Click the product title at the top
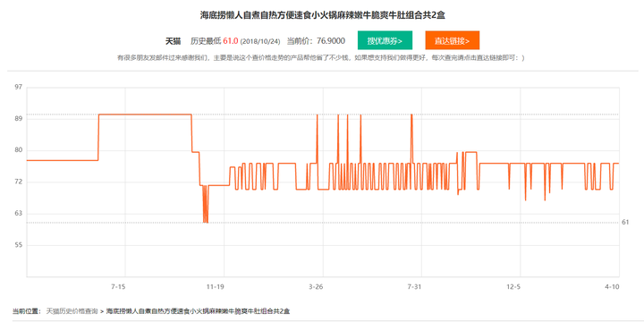The image size is (644, 322). pyautogui.click(x=322, y=15)
